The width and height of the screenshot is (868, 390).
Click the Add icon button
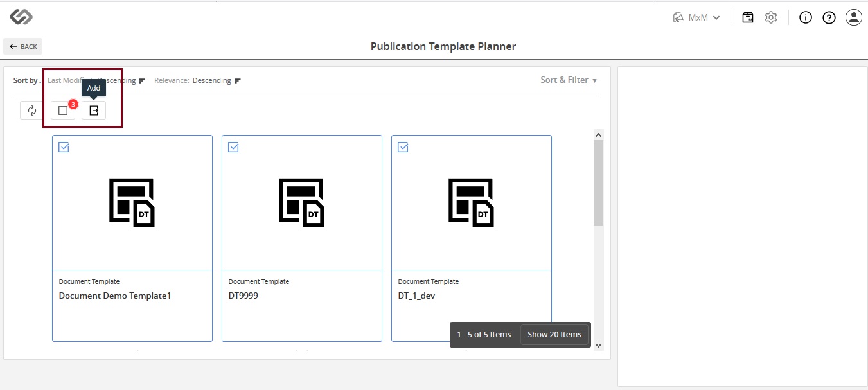(x=94, y=111)
